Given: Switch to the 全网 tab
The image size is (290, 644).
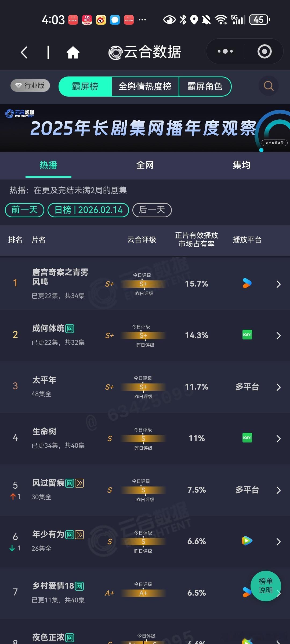Looking at the screenshot, I should click(x=144, y=165).
